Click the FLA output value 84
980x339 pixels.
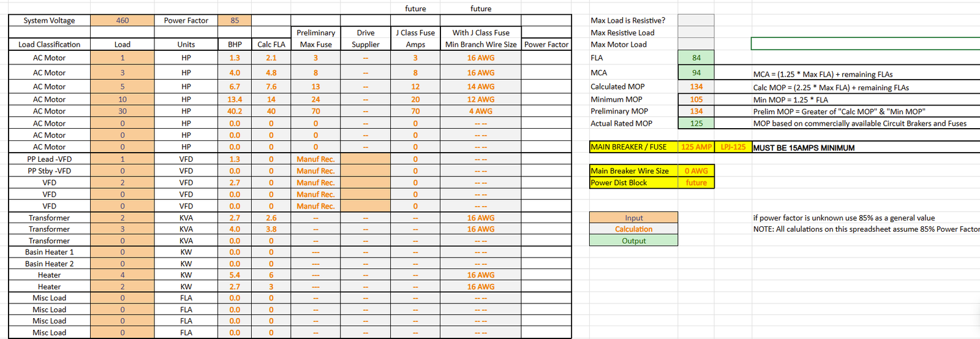[696, 58]
